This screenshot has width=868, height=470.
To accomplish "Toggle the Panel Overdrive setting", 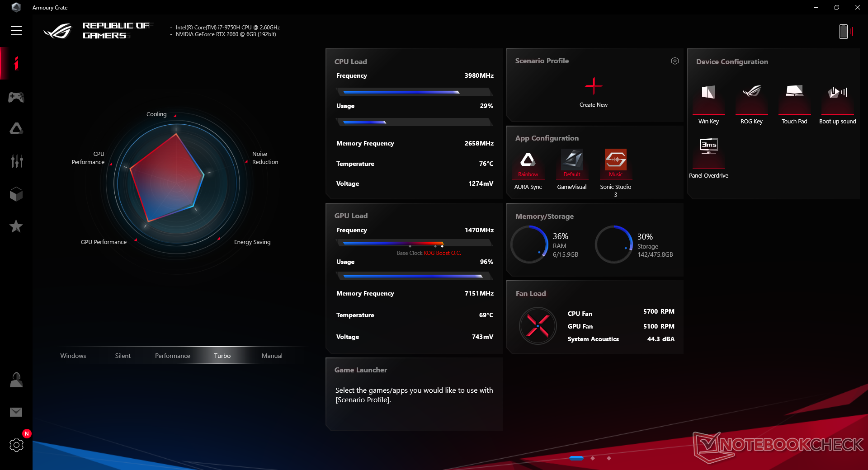I will point(708,158).
